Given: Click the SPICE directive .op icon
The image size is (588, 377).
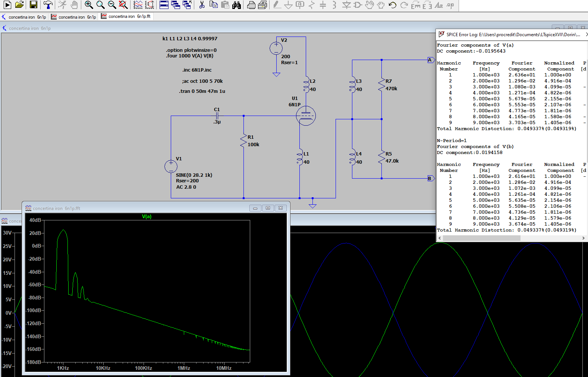Looking at the screenshot, I should click(450, 5).
